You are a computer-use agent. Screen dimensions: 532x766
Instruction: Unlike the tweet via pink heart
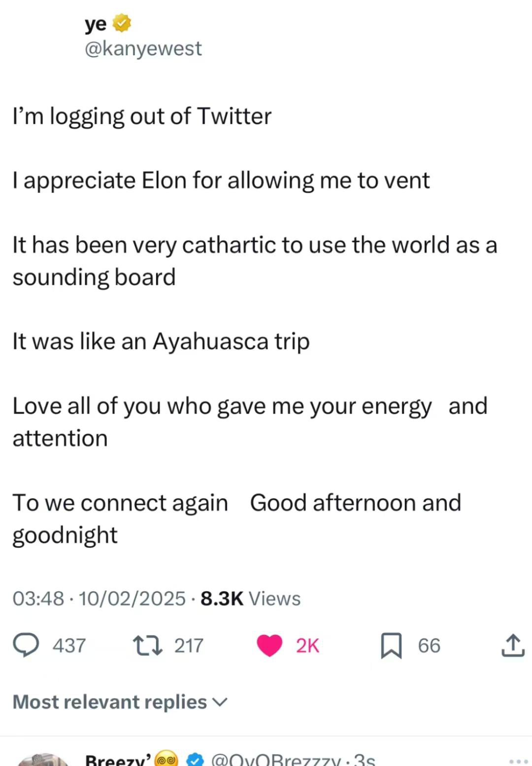point(269,645)
